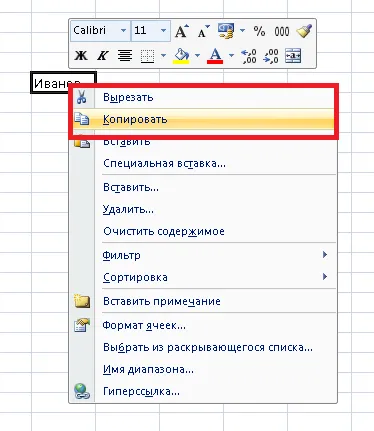The image size is (374, 431).
Task: Expand fill color dropdown arrow
Action: click(x=197, y=55)
